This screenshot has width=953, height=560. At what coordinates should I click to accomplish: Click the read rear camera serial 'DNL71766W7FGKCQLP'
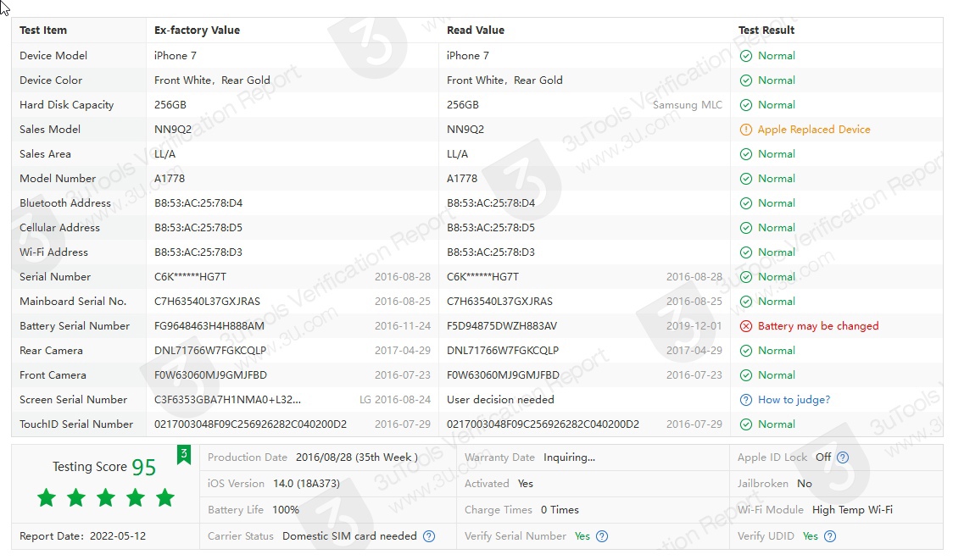[503, 351]
